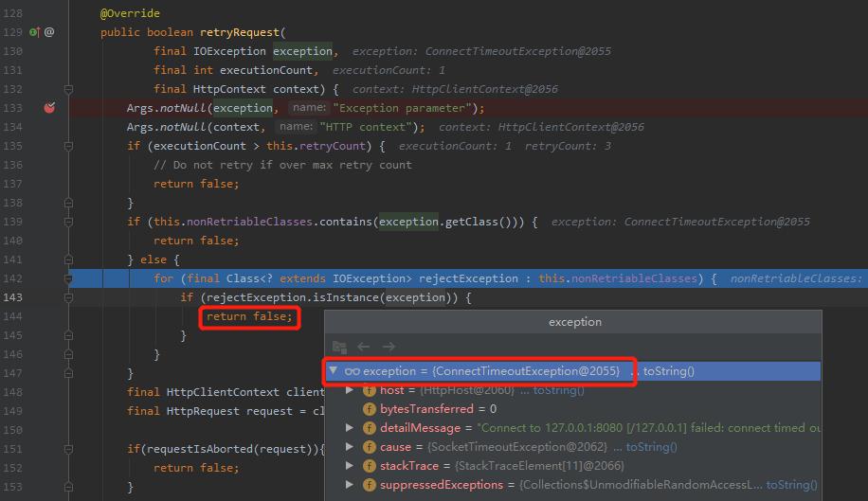The width and height of the screenshot is (868, 501).
Task: Click return false on line 144
Action: 249,316
